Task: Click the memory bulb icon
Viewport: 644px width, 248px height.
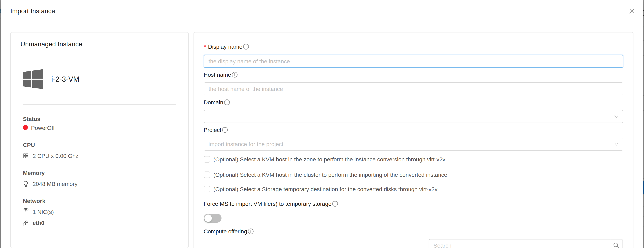Action: point(26,184)
